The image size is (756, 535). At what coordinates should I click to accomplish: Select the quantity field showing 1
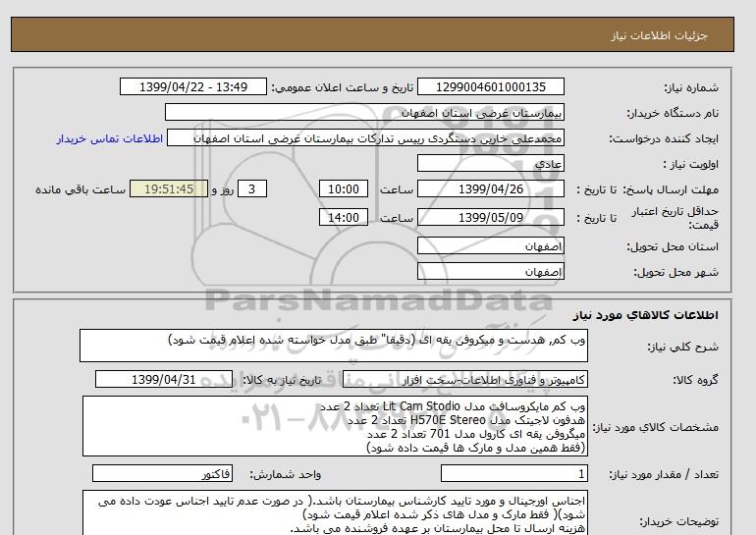[x=514, y=473]
